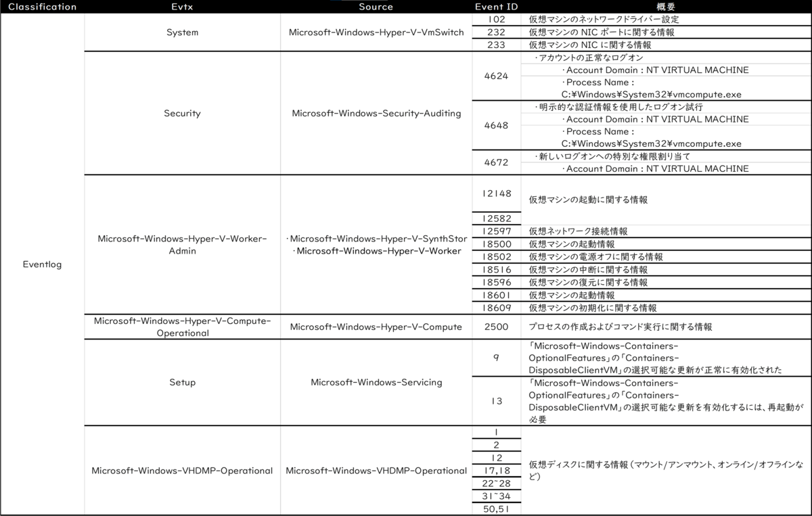
Task: Click Event ID 9
Action: coord(497,358)
